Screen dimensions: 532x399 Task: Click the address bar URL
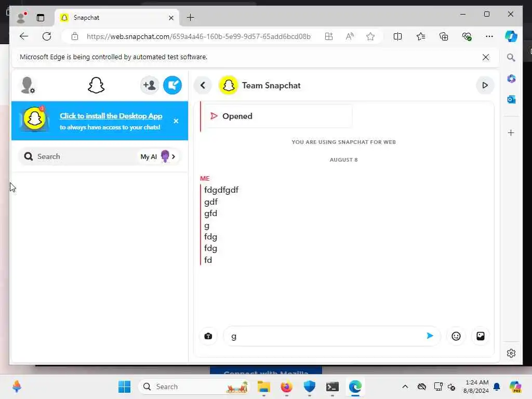pos(198,36)
